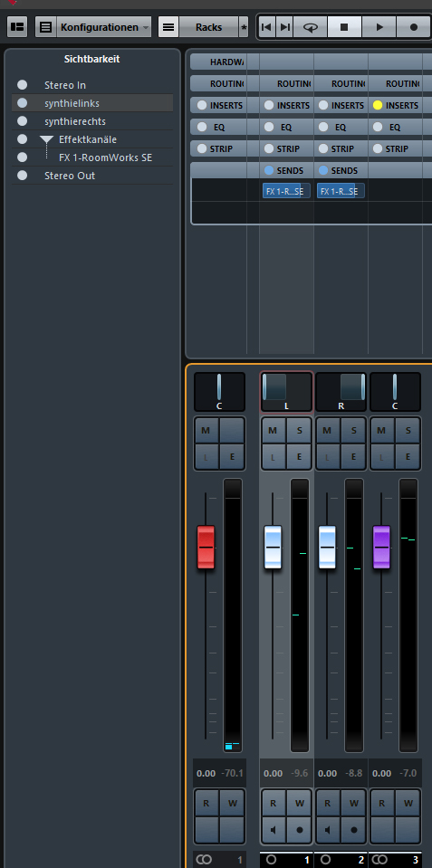This screenshot has height=868, width=432.
Task: Go to the previous marker
Action: coord(266,26)
